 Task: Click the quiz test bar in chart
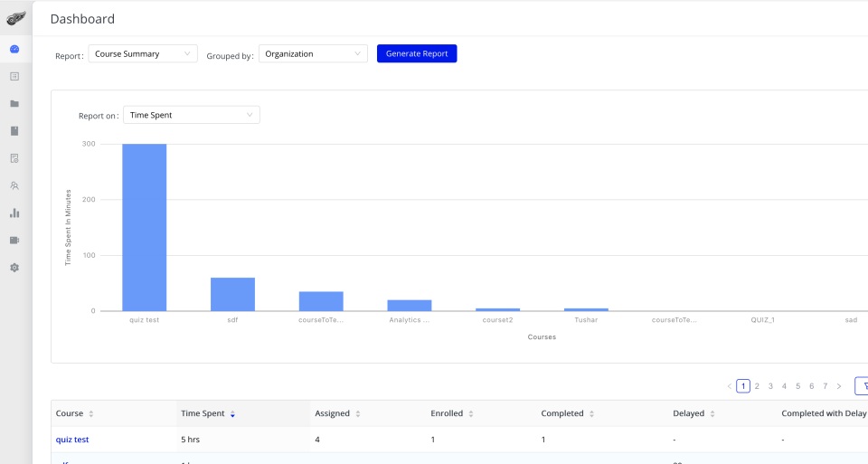point(145,227)
